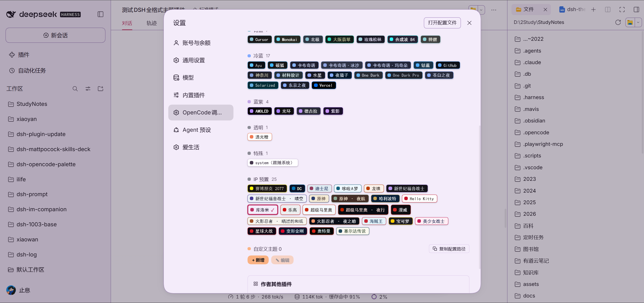This screenshot has width=644, height=303.
Task: Switch to 轨迹 tab
Action: click(x=152, y=23)
